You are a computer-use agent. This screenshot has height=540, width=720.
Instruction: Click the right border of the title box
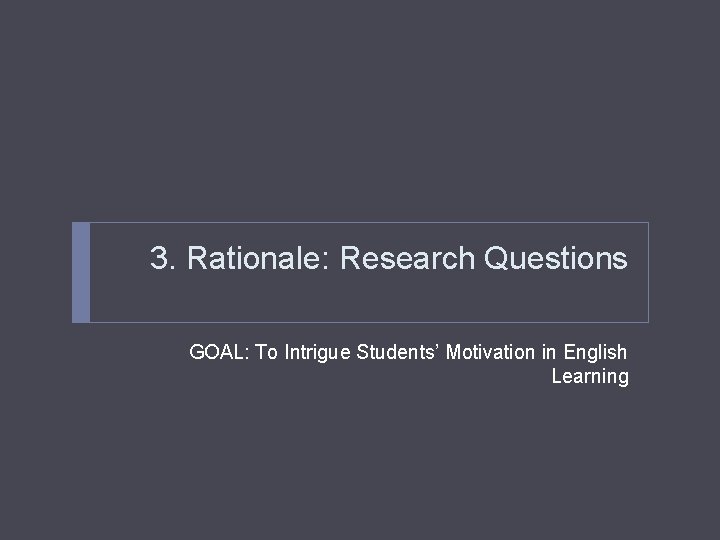point(648,272)
